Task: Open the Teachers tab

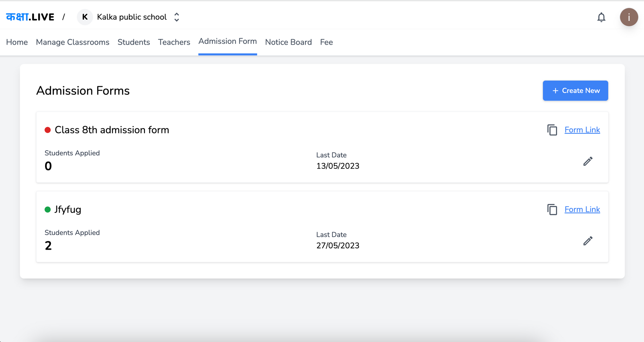Action: coord(174,42)
